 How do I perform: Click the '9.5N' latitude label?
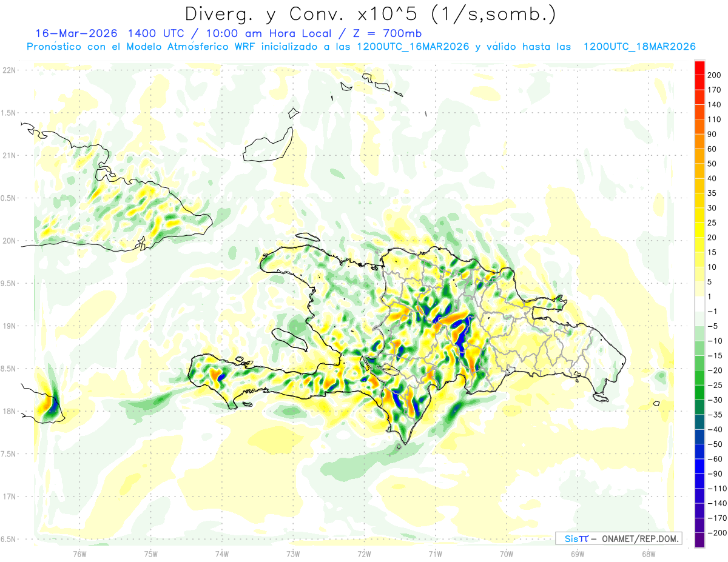[8, 283]
